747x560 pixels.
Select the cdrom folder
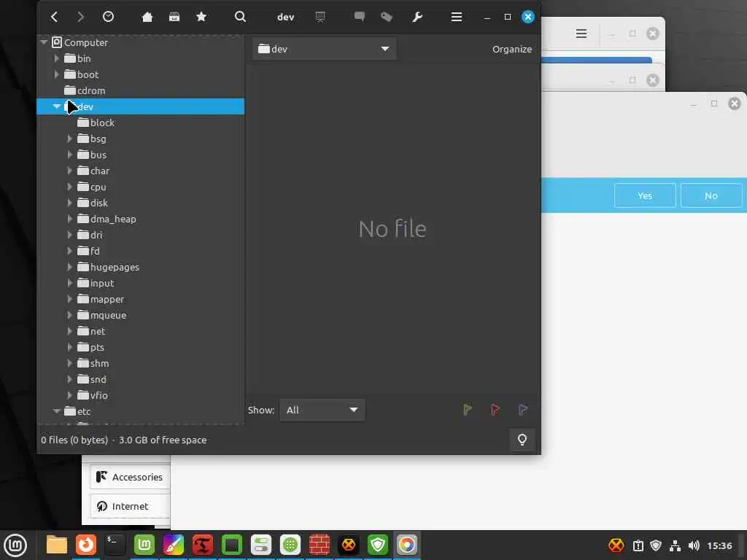[85, 90]
